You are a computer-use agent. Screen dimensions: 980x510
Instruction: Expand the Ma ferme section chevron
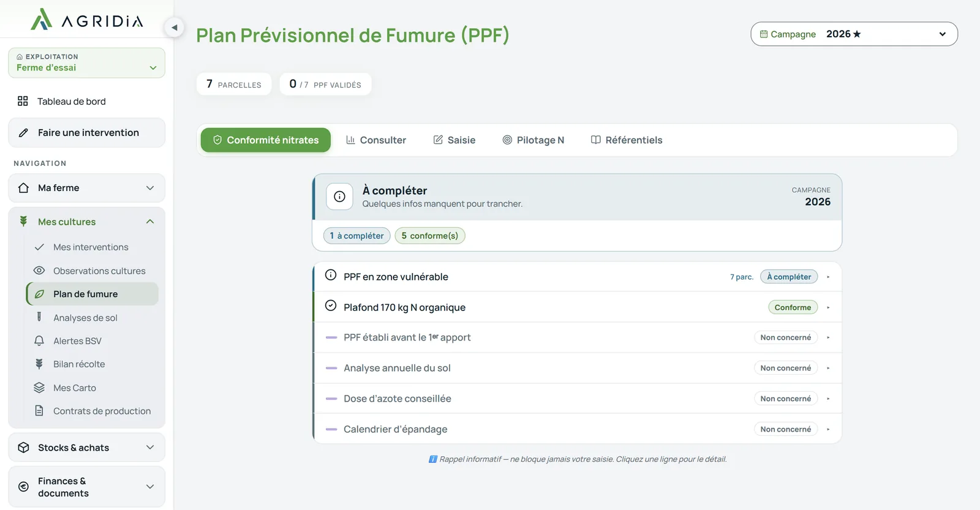[150, 188]
